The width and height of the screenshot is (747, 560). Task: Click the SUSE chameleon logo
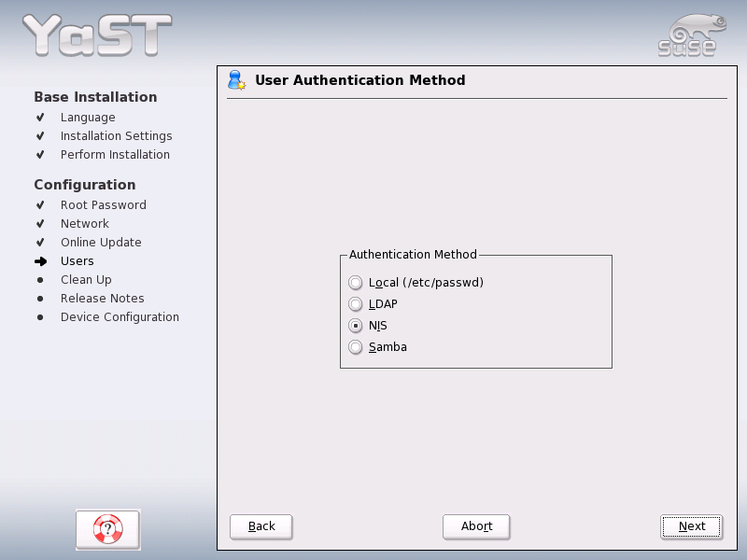pos(692,35)
